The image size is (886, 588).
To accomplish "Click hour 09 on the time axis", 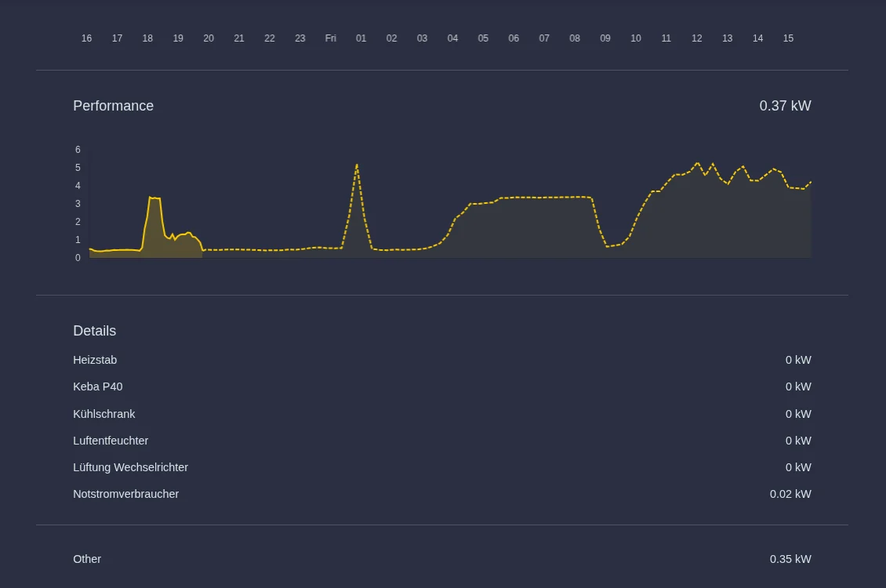I will point(605,38).
